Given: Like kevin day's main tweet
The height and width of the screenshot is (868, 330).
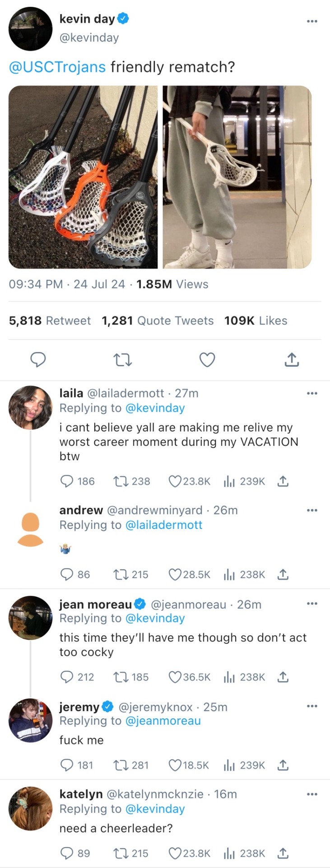Looking at the screenshot, I should (x=207, y=360).
